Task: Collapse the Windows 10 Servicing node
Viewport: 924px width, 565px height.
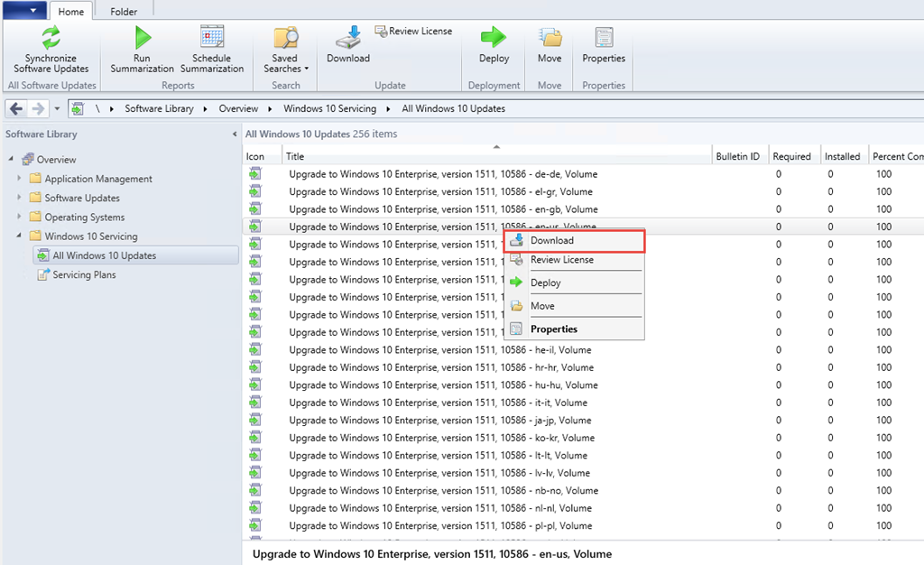Action: tap(19, 236)
